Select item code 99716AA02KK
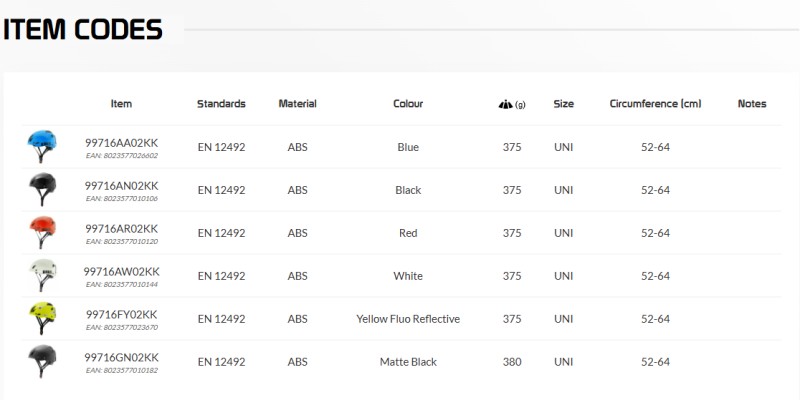 pos(121,143)
